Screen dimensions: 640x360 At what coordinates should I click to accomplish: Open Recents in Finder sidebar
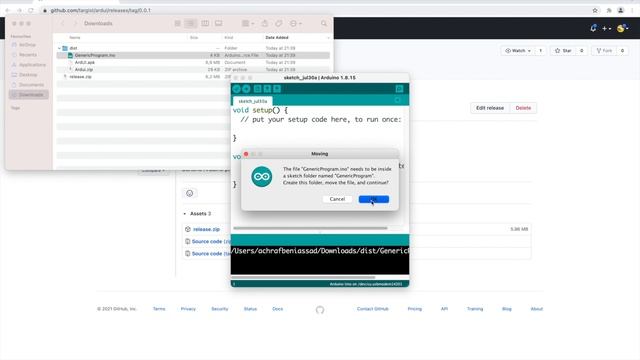point(28,55)
